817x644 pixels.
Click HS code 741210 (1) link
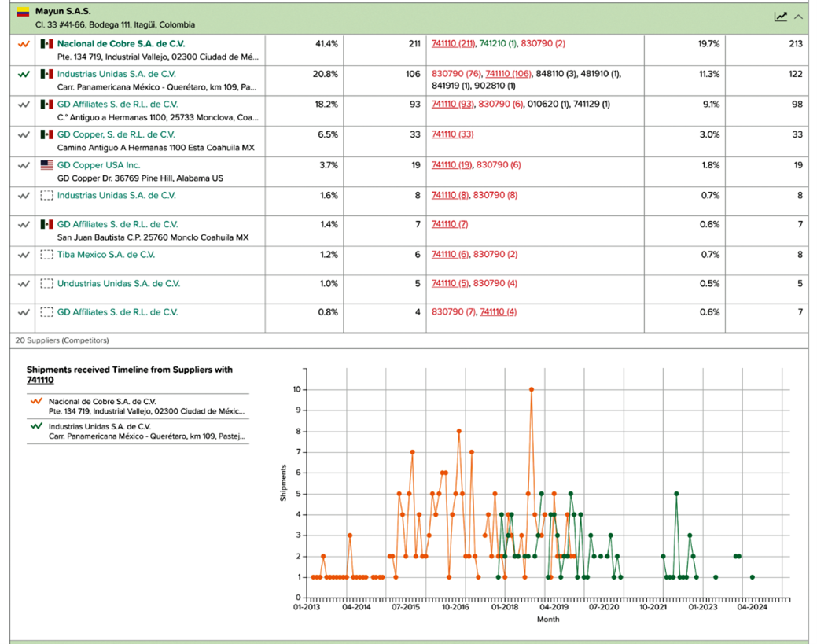(x=498, y=44)
